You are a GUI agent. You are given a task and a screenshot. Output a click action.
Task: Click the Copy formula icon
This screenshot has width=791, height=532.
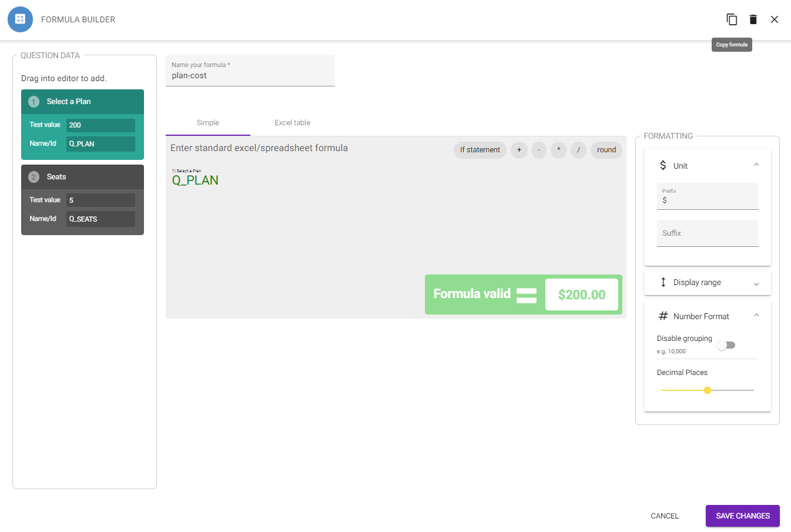point(732,19)
